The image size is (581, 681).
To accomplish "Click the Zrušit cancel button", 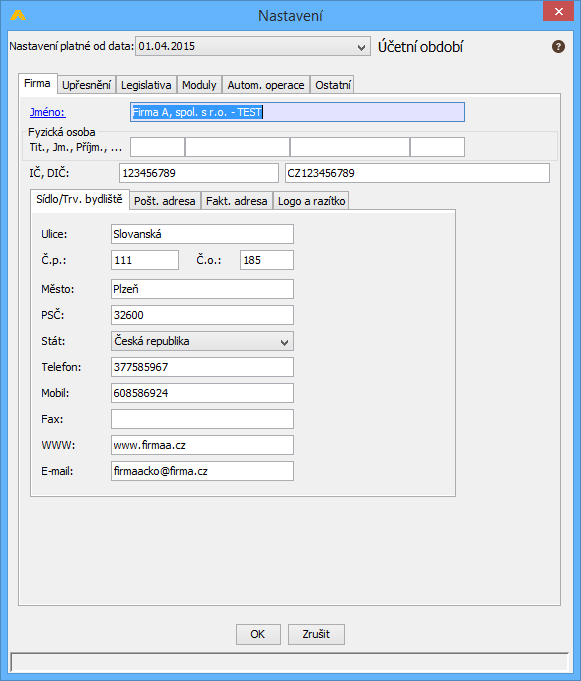I will click(316, 634).
